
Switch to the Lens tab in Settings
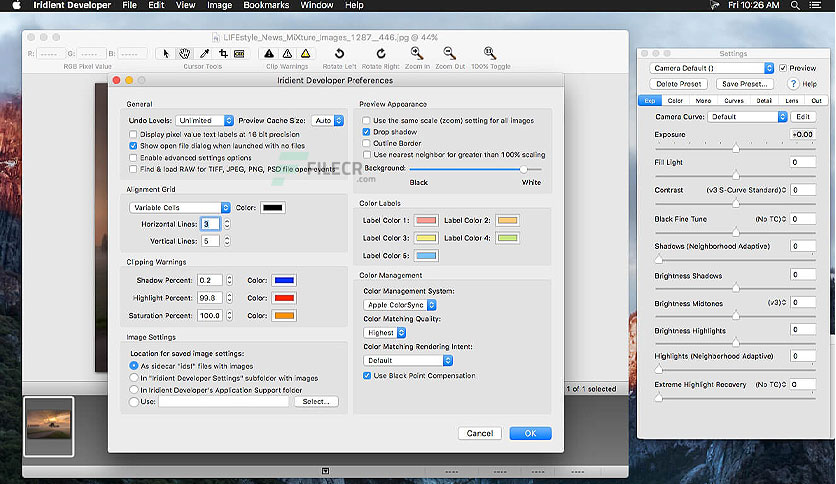pyautogui.click(x=792, y=101)
